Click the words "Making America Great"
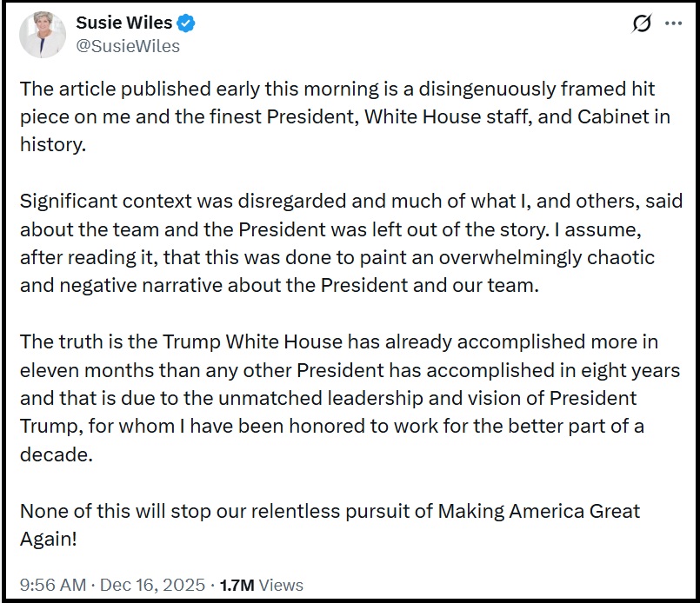Image resolution: width=700 pixels, height=603 pixels. 539,510
